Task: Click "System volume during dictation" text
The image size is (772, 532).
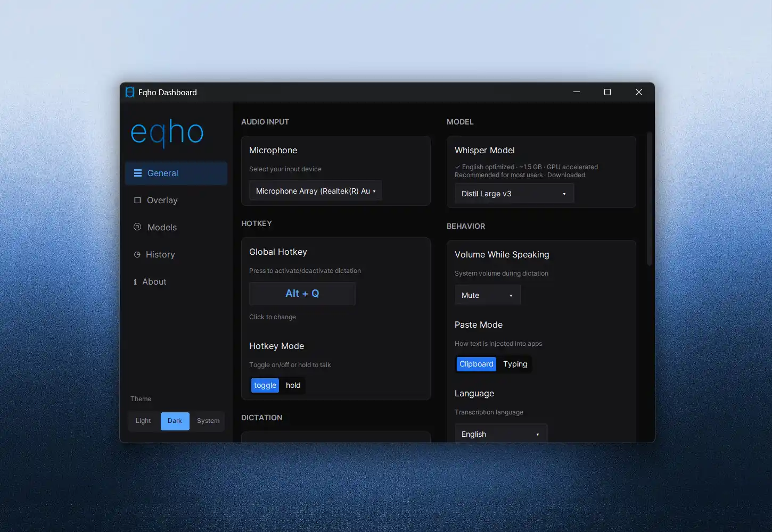Action: tap(502, 273)
